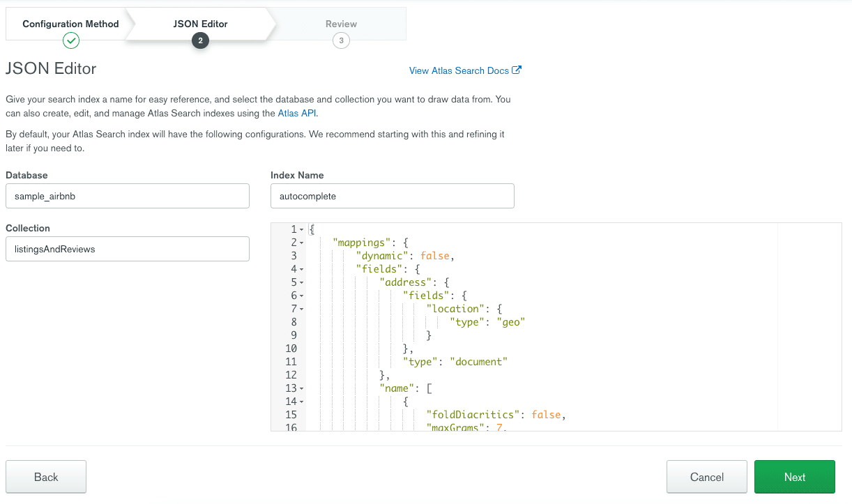Click the step 3 circle under Review
The height and width of the screenshot is (504, 852).
coord(341,40)
